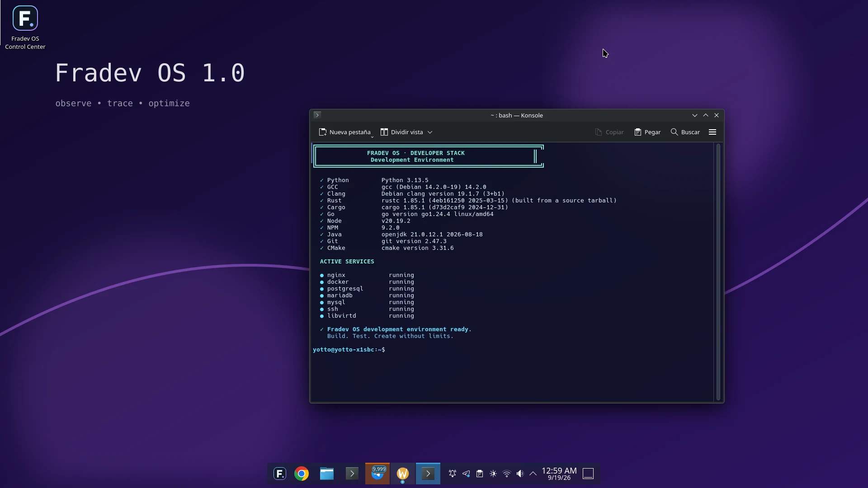Open Telegram with 9,999 badge in taskbar
The width and height of the screenshot is (868, 488).
[377, 474]
